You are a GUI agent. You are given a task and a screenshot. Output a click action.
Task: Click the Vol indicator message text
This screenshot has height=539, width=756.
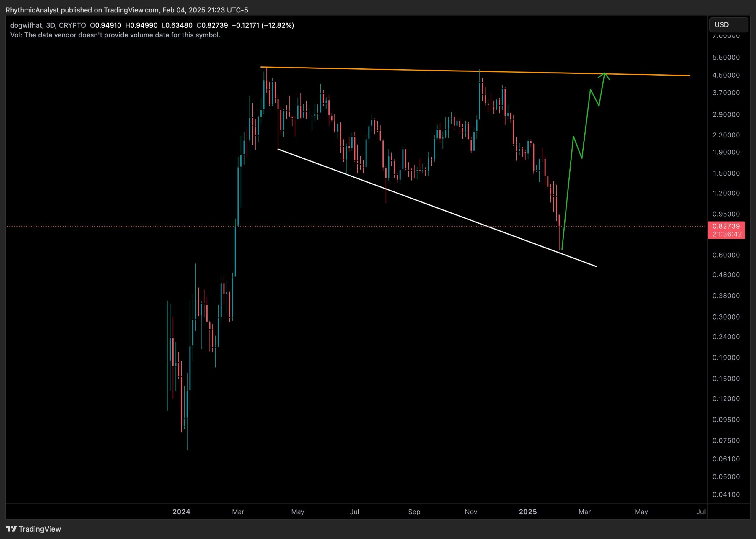(115, 35)
